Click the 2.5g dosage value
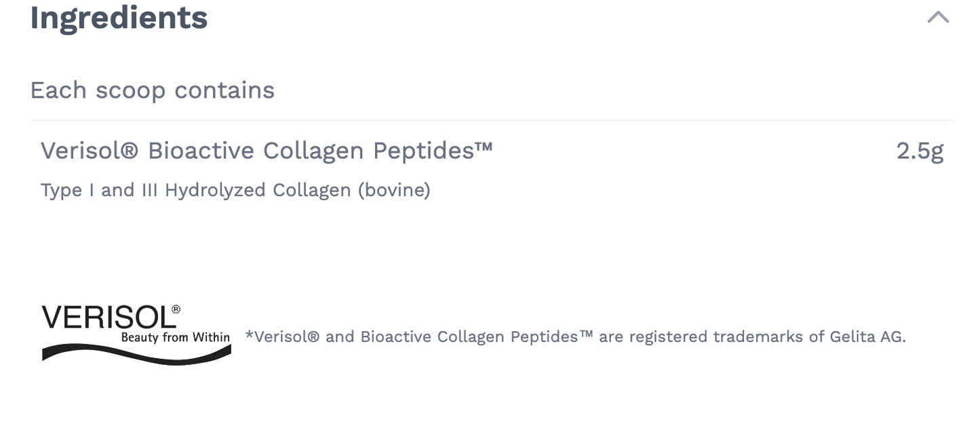The width and height of the screenshot is (980, 426). (921, 150)
